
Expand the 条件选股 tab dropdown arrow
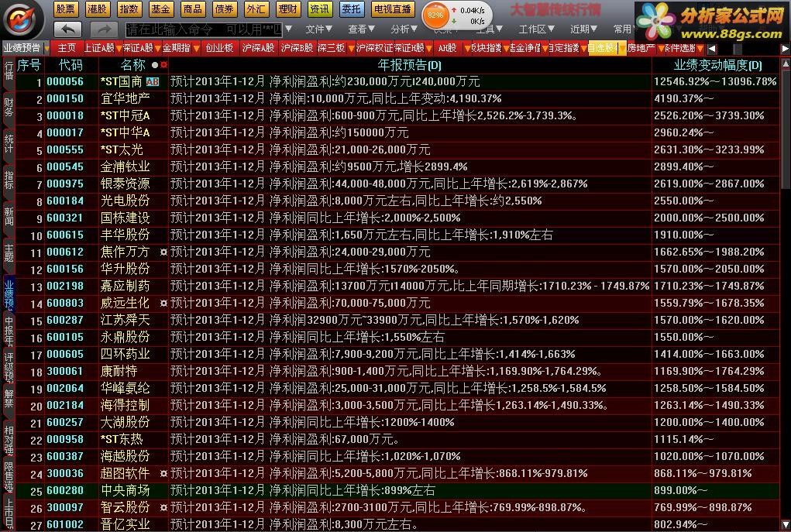700,49
